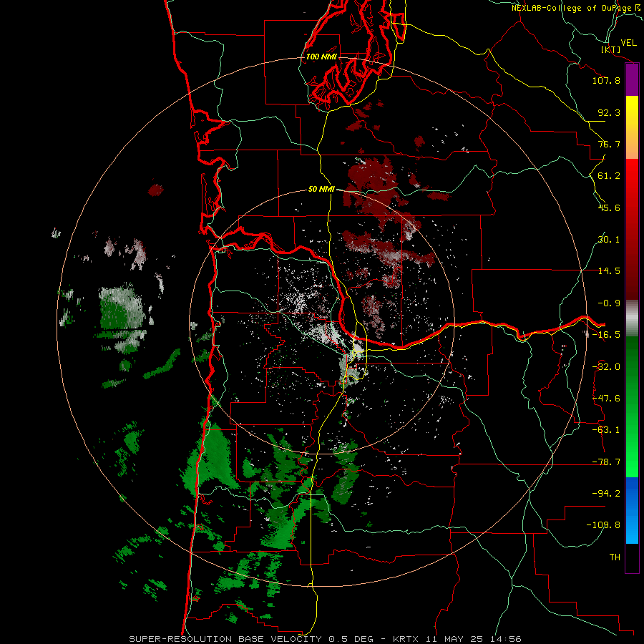The width and height of the screenshot is (644, 644).
Task: Click the -47.6 velocity scale value
Action: pos(606,399)
